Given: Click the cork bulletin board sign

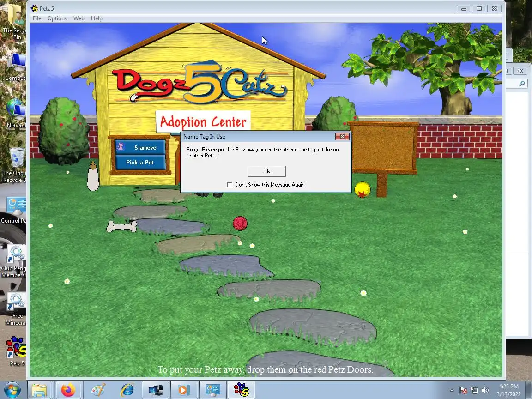Looking at the screenshot, I should pyautogui.click(x=383, y=148).
